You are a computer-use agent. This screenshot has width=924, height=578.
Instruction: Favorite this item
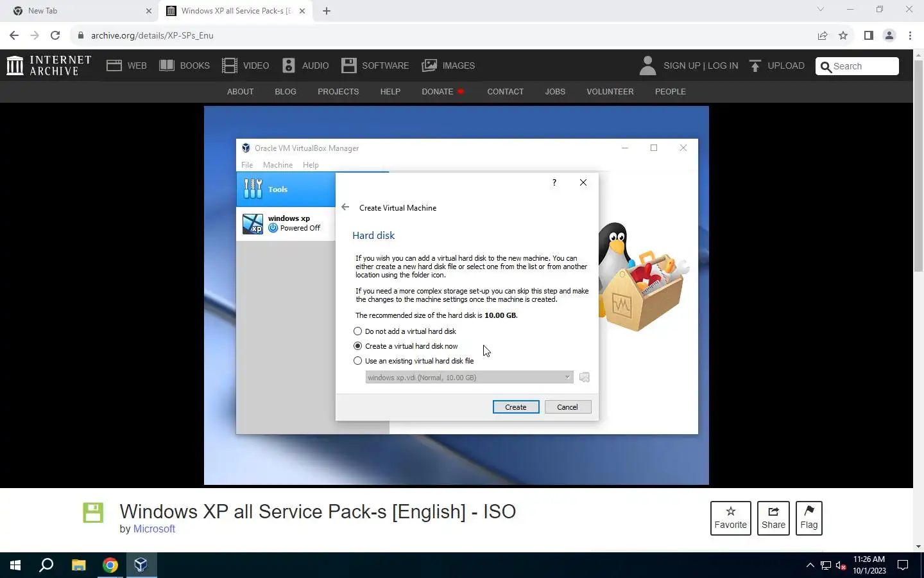730,518
